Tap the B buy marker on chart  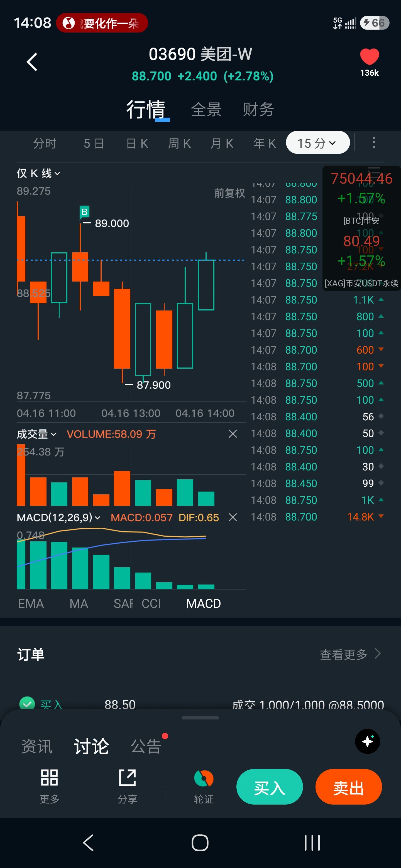pos(84,212)
